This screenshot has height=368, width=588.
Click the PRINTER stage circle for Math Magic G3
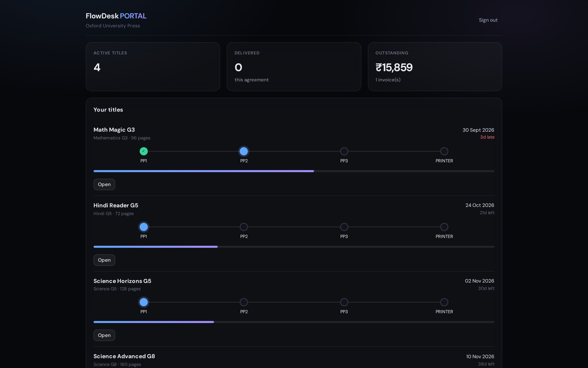(x=444, y=151)
